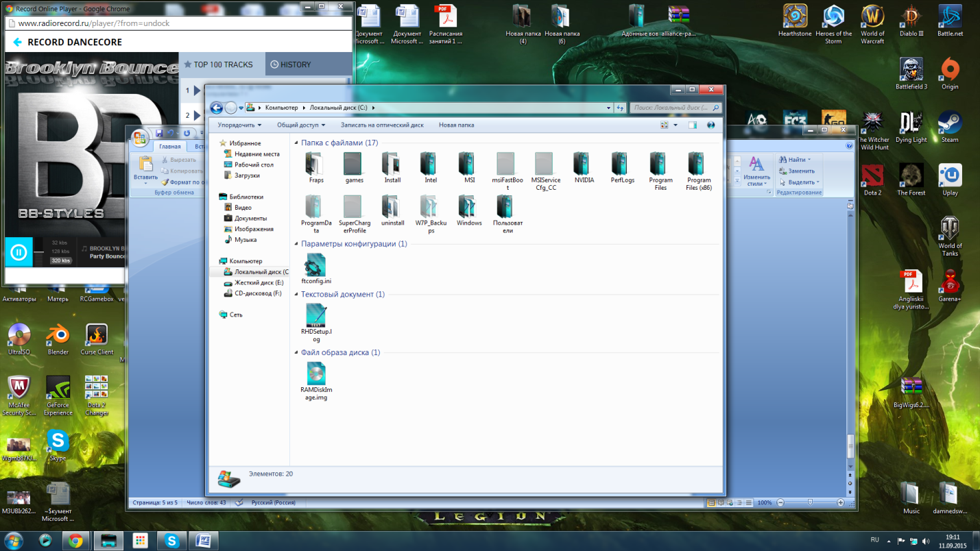The height and width of the screenshot is (551, 980).
Task: Click Заменить in Word ribbon
Action: (797, 171)
